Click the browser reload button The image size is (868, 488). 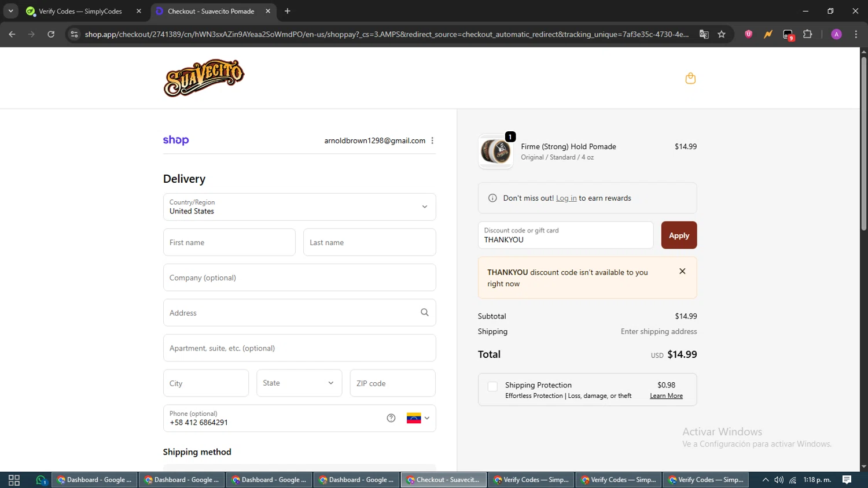[x=51, y=34]
